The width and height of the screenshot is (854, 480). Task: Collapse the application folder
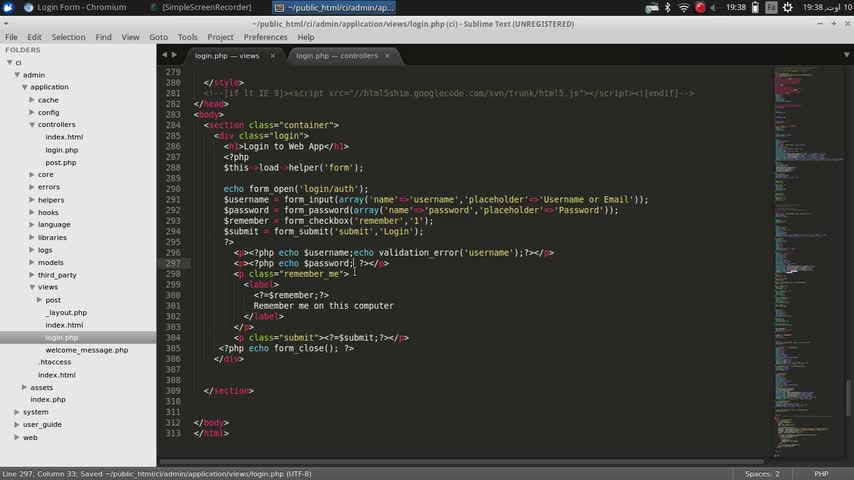(25, 87)
